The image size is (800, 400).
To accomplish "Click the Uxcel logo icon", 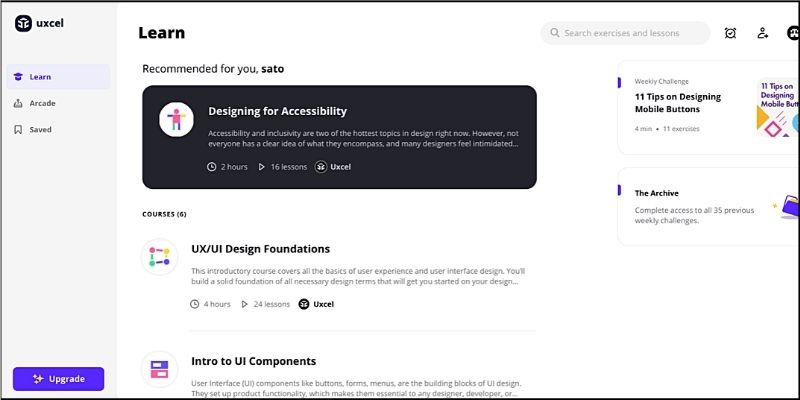I will [23, 24].
